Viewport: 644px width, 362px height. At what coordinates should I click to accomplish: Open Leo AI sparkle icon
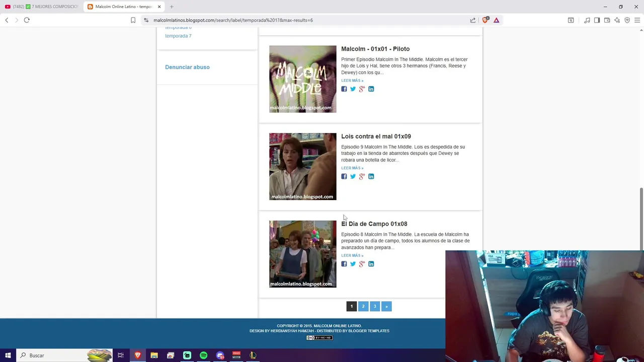click(x=617, y=20)
